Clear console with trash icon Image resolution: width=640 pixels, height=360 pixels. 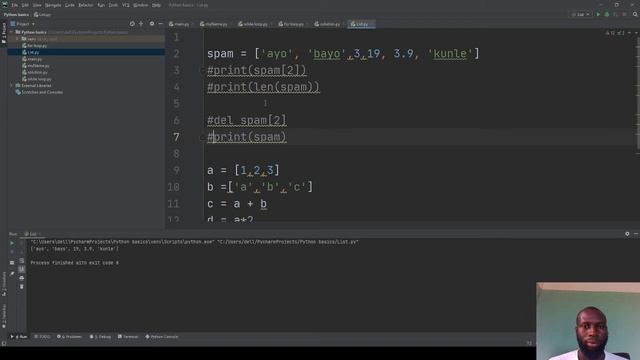pyautogui.click(x=22, y=287)
